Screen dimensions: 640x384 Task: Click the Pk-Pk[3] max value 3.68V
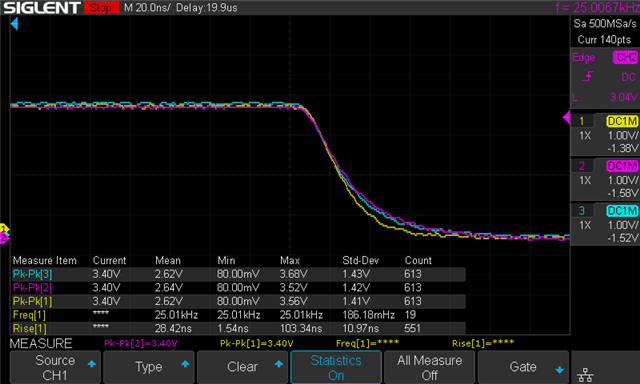point(293,274)
